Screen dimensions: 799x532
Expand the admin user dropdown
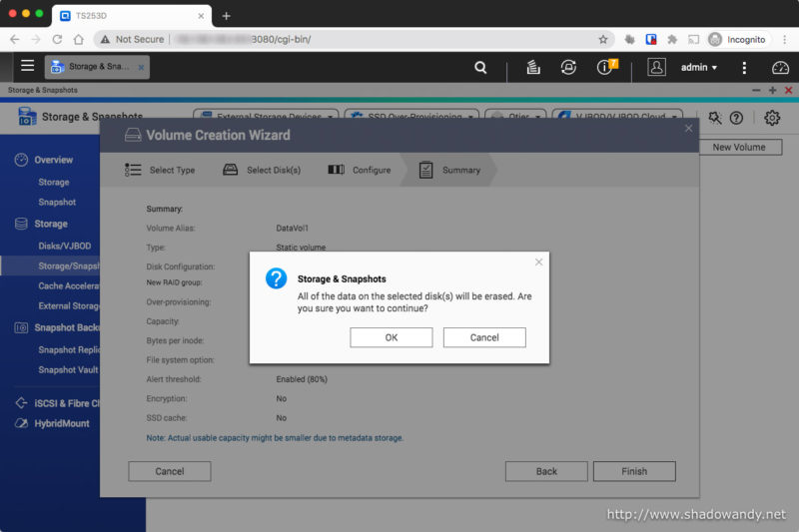click(698, 68)
